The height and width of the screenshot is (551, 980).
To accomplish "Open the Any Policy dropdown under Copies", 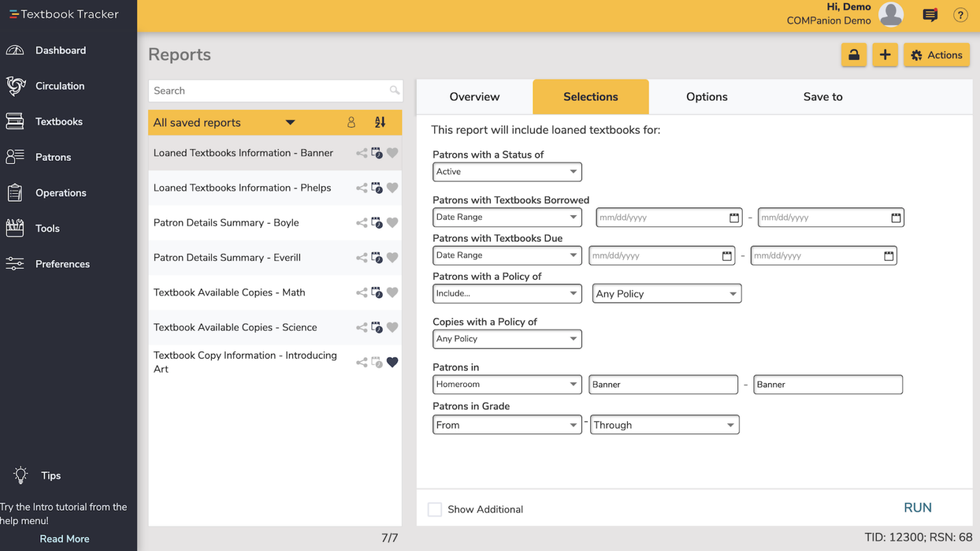I will tap(507, 339).
